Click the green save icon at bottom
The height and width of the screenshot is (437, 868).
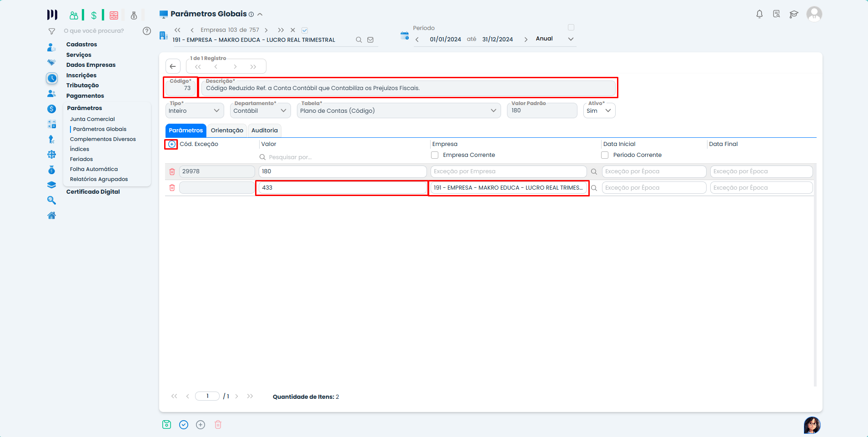pyautogui.click(x=166, y=424)
